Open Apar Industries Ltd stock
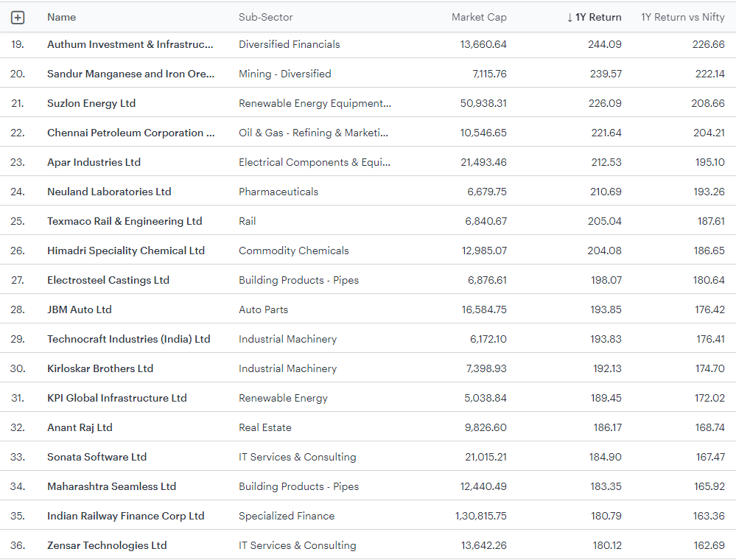The height and width of the screenshot is (560, 736). [94, 162]
